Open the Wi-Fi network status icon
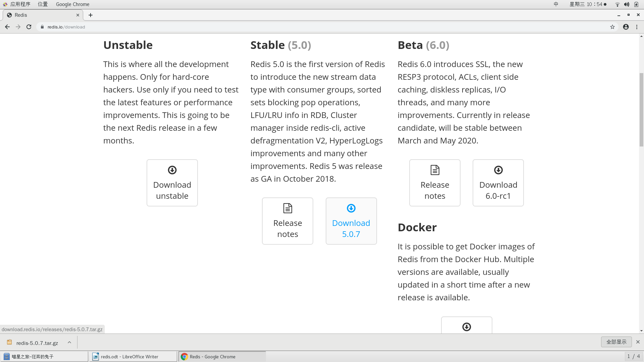 [x=617, y=4]
